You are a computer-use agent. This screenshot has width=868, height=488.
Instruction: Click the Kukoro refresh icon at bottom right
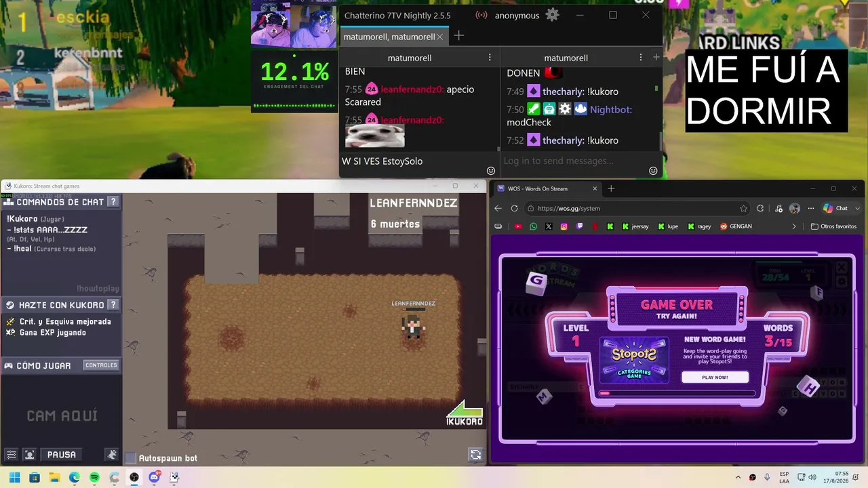click(475, 455)
